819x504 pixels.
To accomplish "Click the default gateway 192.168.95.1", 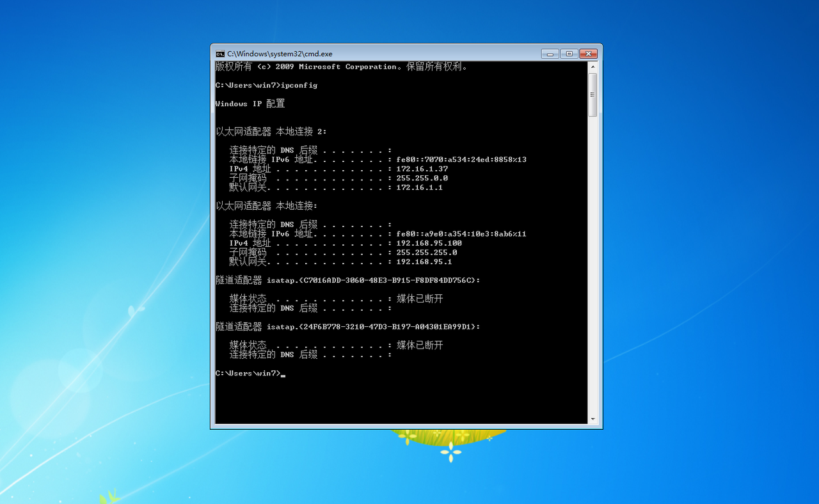I will tap(424, 262).
